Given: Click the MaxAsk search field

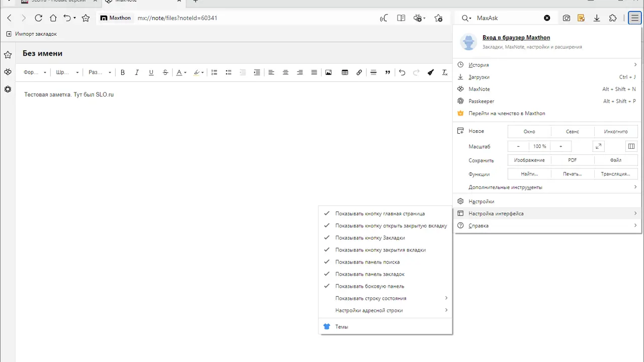Looking at the screenshot, I should point(508,18).
